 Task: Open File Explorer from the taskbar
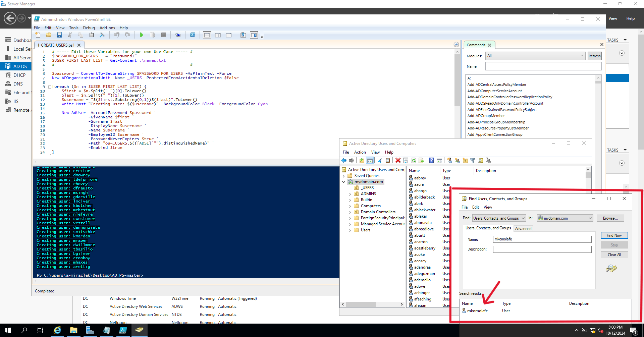pyautogui.click(x=73, y=330)
